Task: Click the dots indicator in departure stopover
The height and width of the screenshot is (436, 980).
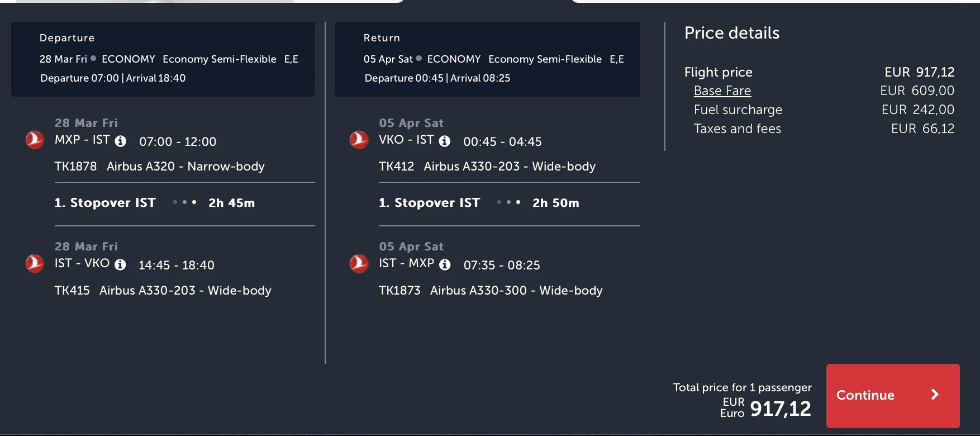Action: click(184, 202)
